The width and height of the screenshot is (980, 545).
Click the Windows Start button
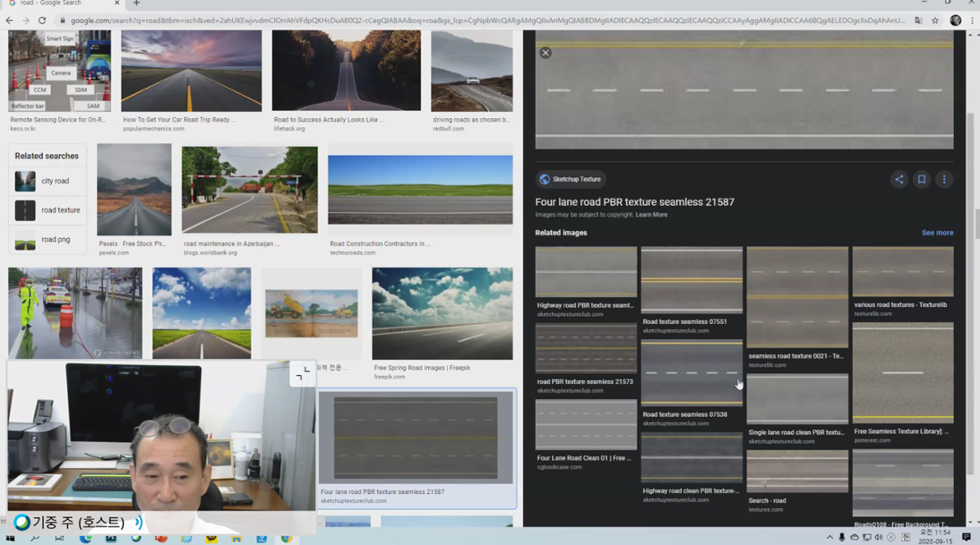(10, 537)
